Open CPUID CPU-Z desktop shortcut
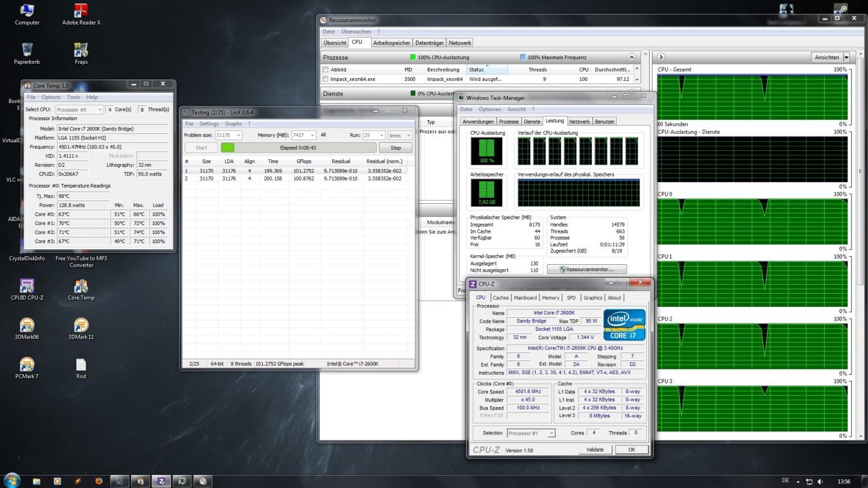The image size is (868, 488). pyautogui.click(x=27, y=289)
